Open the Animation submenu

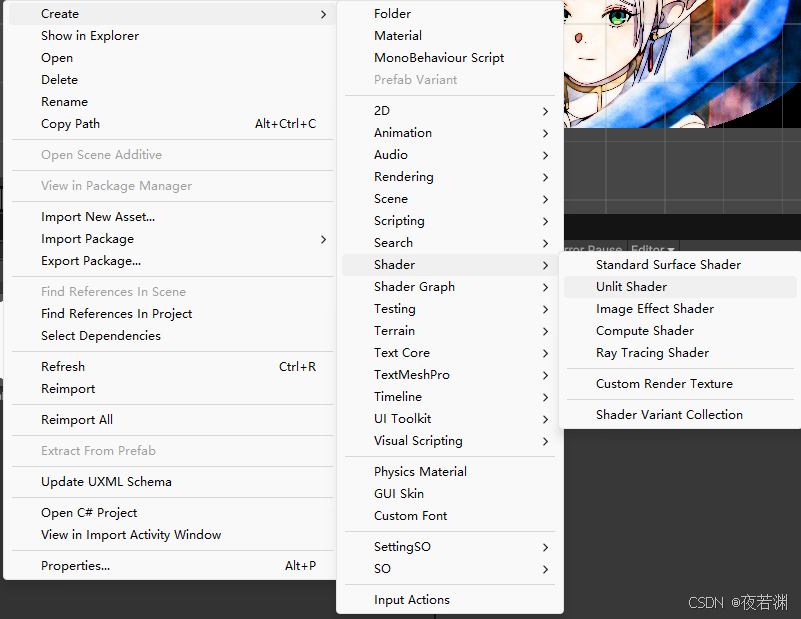tap(450, 133)
